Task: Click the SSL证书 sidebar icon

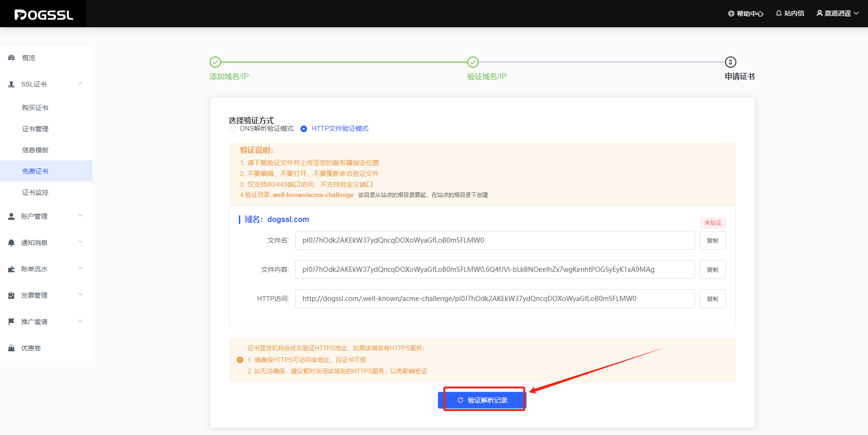Action: coord(11,84)
